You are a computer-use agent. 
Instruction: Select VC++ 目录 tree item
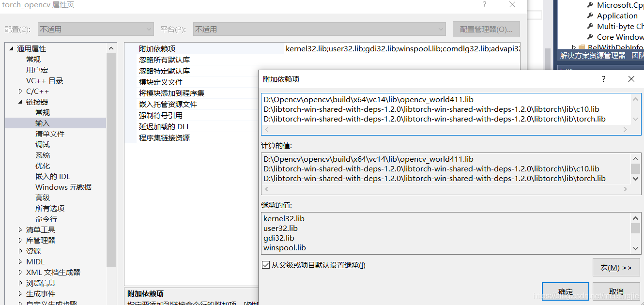tap(45, 80)
